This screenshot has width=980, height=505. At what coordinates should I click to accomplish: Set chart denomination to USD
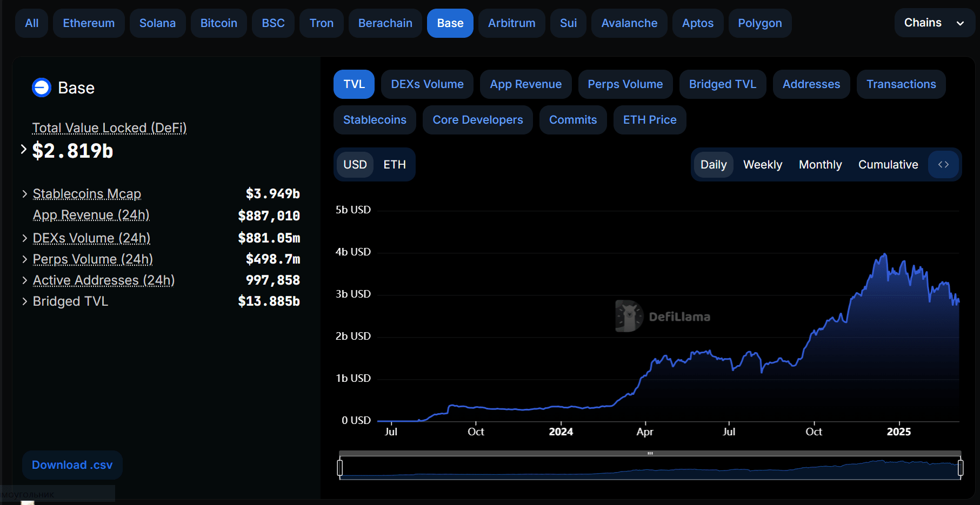[x=355, y=165]
